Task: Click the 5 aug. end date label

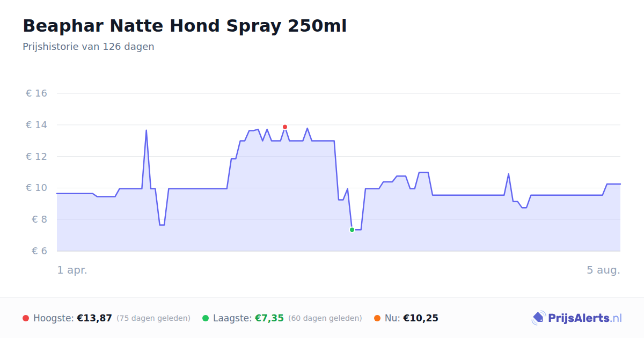Action: click(x=603, y=270)
